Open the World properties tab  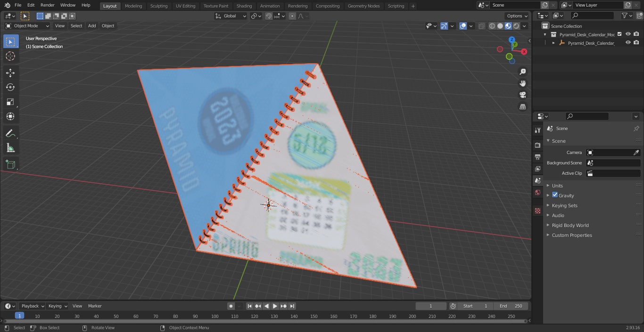(x=537, y=192)
